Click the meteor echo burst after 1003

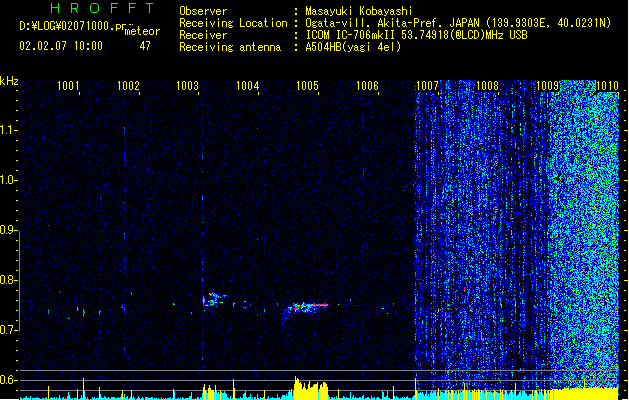[213, 300]
